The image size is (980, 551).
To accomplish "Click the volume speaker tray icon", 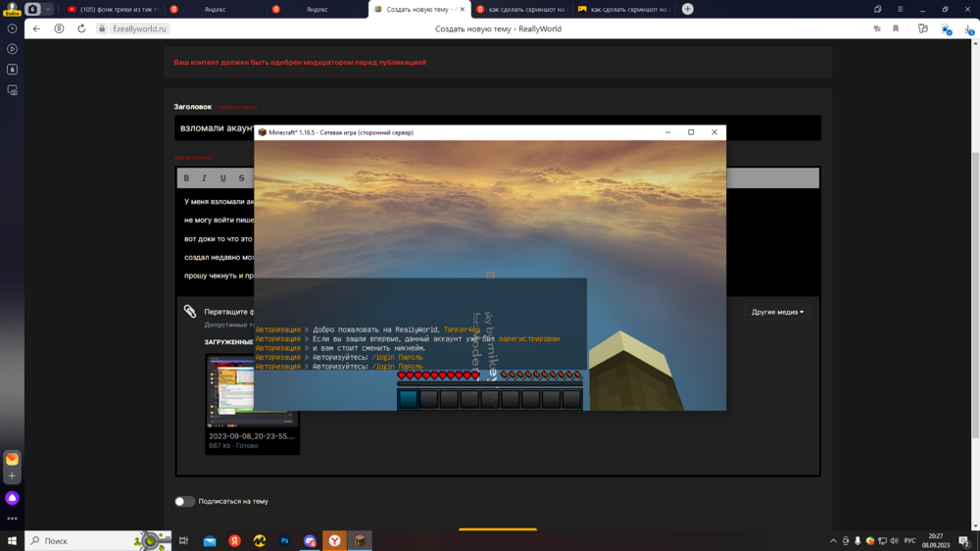I will tap(894, 541).
